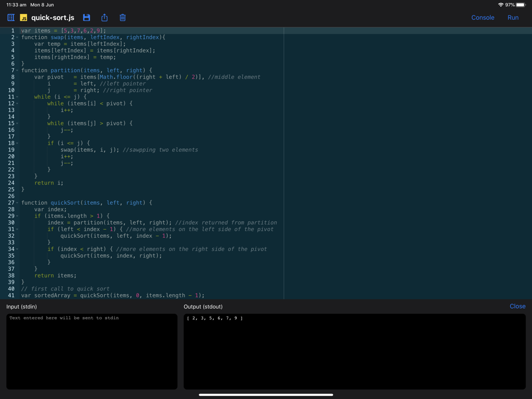Viewport: 532px width, 399px height.
Task: Save the file using the floppy disk icon
Action: tap(86, 18)
